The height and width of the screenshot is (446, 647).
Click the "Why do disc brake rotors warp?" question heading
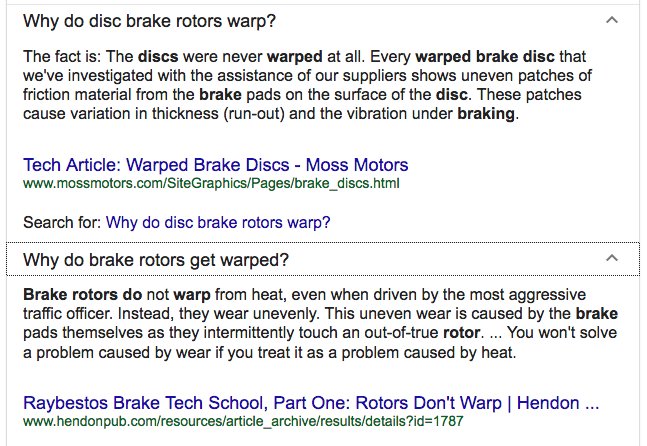coord(149,21)
